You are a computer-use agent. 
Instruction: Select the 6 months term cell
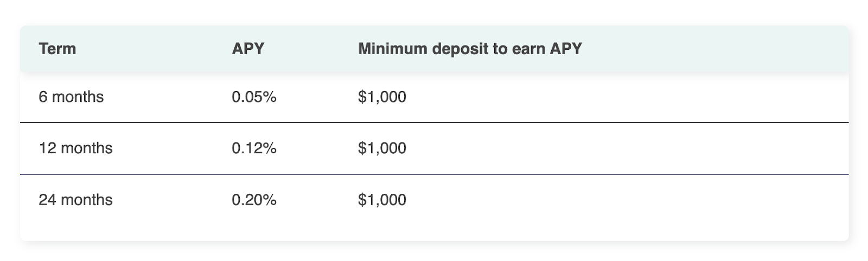pyautogui.click(x=71, y=97)
